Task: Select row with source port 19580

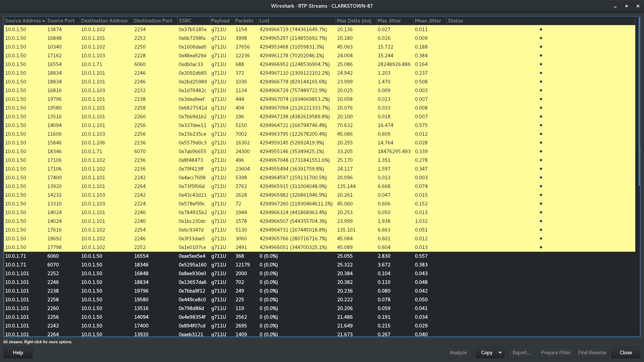Action: coord(319,108)
